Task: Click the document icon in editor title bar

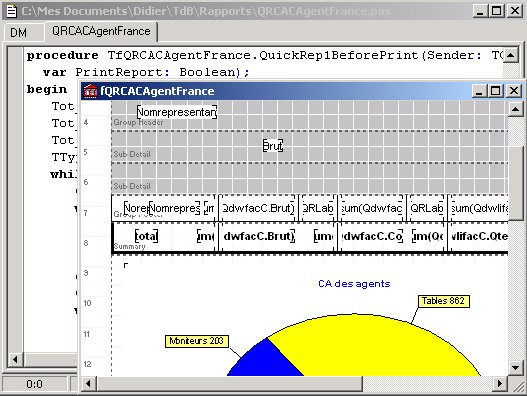Action: coord(12,11)
